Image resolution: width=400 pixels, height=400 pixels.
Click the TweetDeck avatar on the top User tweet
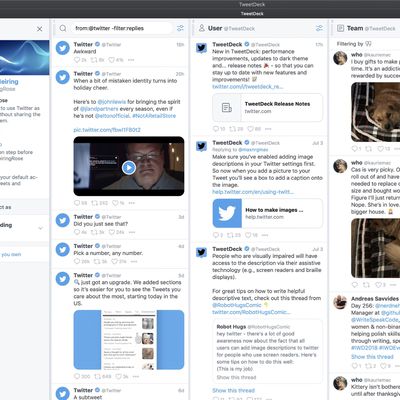201,48
